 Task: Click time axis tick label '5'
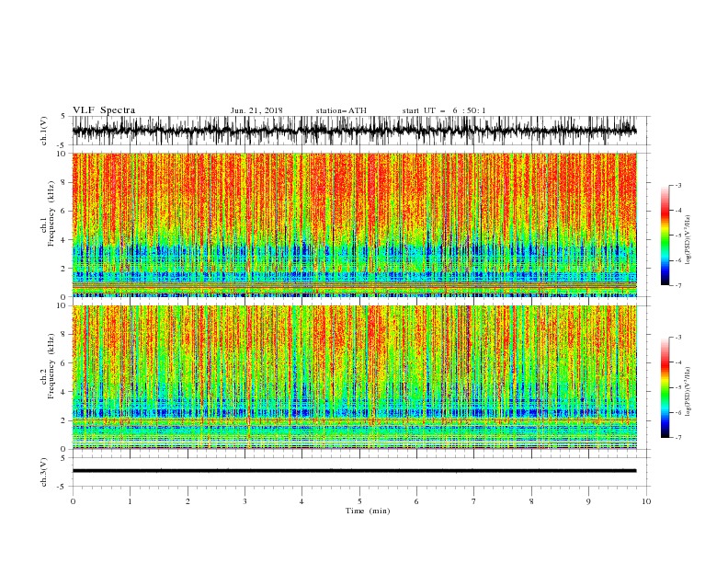coord(359,501)
